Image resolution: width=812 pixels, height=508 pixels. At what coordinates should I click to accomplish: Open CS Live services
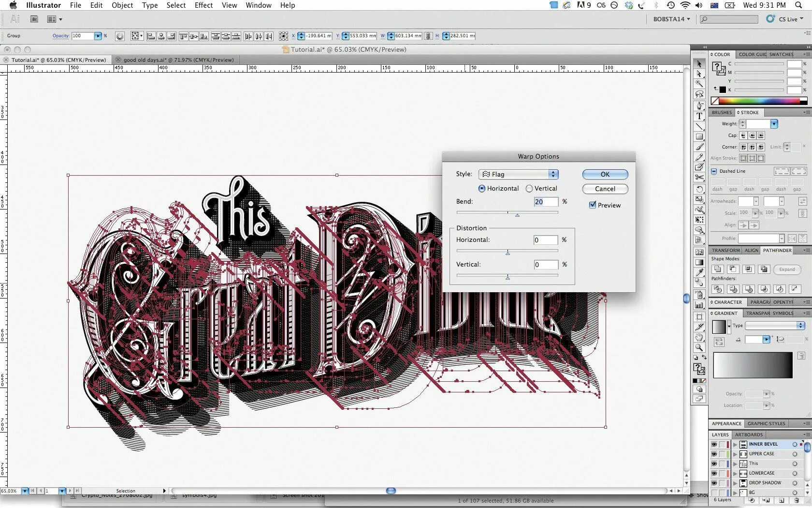[x=785, y=19]
